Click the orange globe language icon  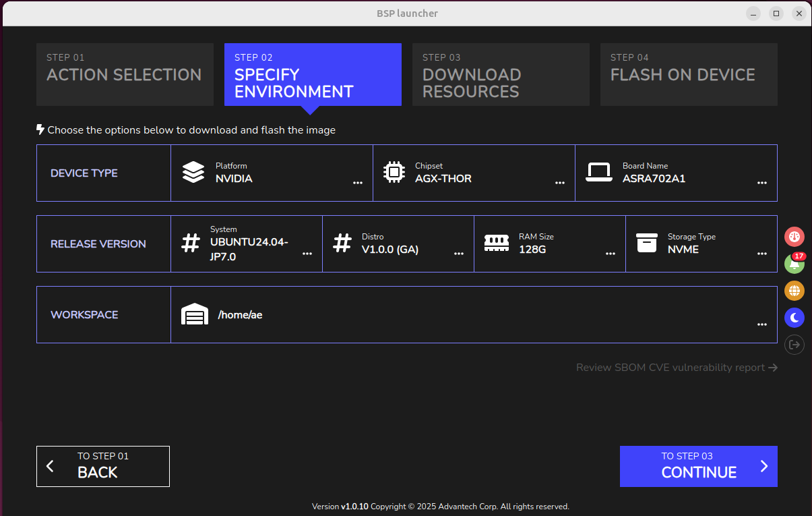[x=794, y=291]
